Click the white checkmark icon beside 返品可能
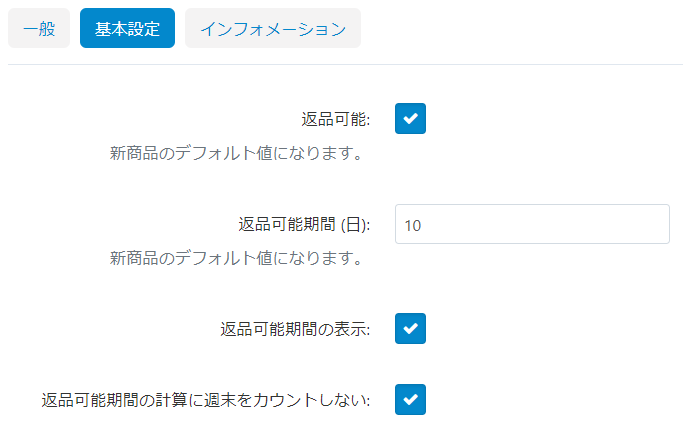Viewport: 683px width, 433px height. pos(411,119)
